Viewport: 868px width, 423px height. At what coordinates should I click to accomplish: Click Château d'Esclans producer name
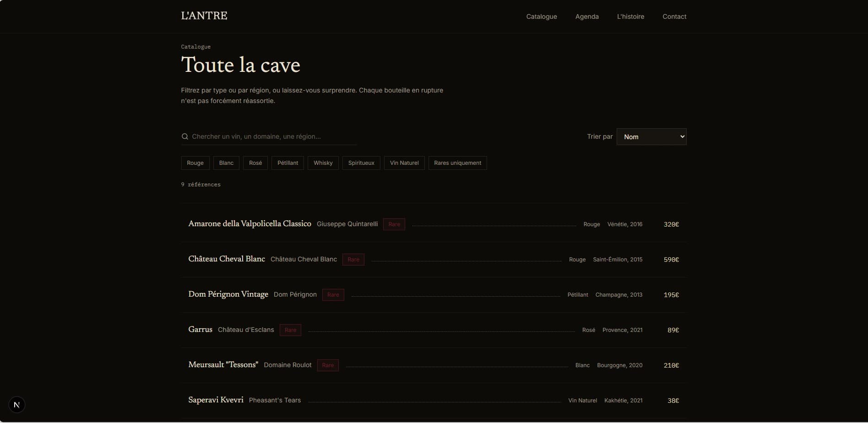(x=246, y=330)
